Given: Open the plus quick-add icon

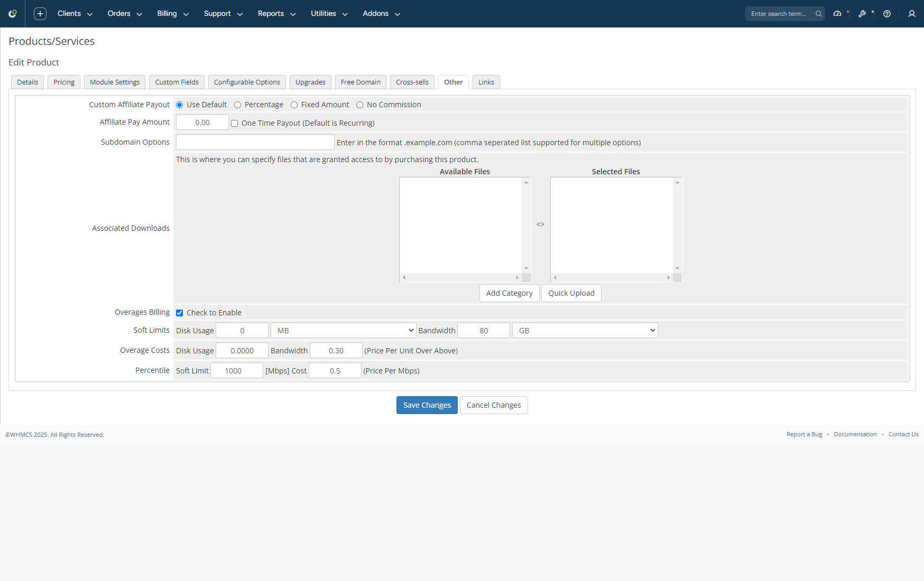Looking at the screenshot, I should tap(40, 14).
